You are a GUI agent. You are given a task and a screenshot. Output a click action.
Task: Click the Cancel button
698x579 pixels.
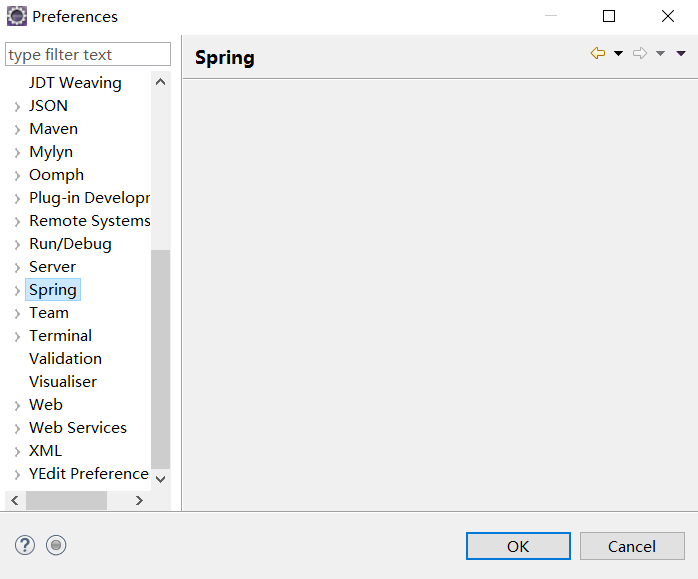click(632, 546)
